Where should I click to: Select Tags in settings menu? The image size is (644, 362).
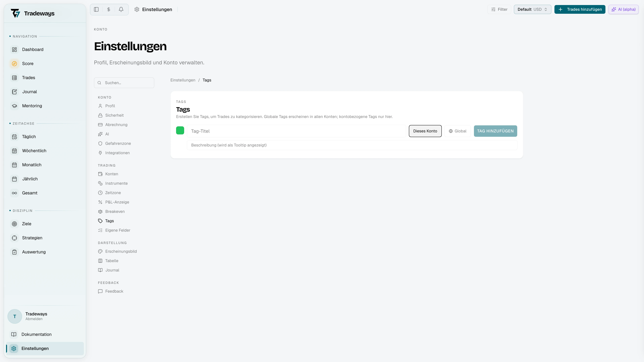point(124,221)
